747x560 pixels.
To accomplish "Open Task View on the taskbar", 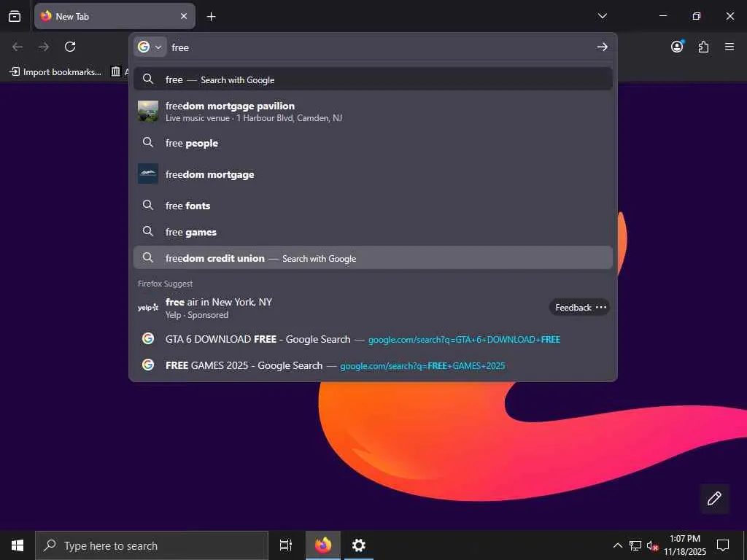I will (286, 545).
